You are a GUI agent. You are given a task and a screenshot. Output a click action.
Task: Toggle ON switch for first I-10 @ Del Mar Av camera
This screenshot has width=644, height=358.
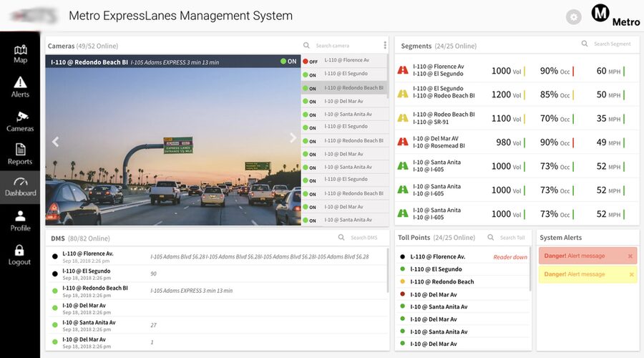(x=310, y=101)
